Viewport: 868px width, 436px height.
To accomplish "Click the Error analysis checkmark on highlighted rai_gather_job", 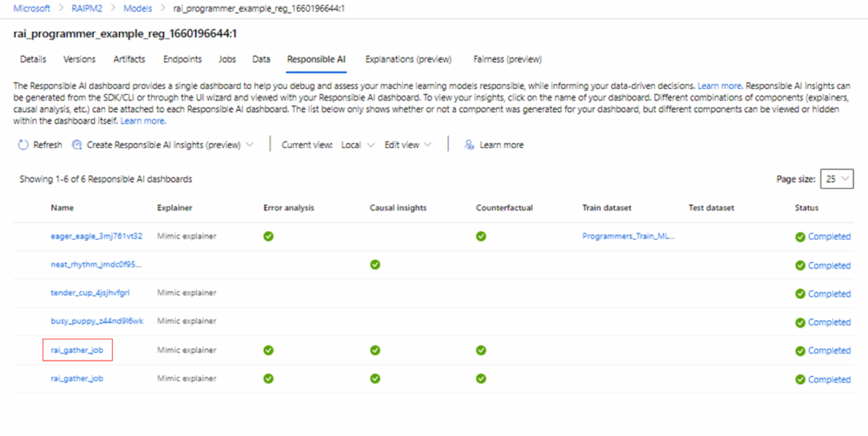I will [268, 350].
